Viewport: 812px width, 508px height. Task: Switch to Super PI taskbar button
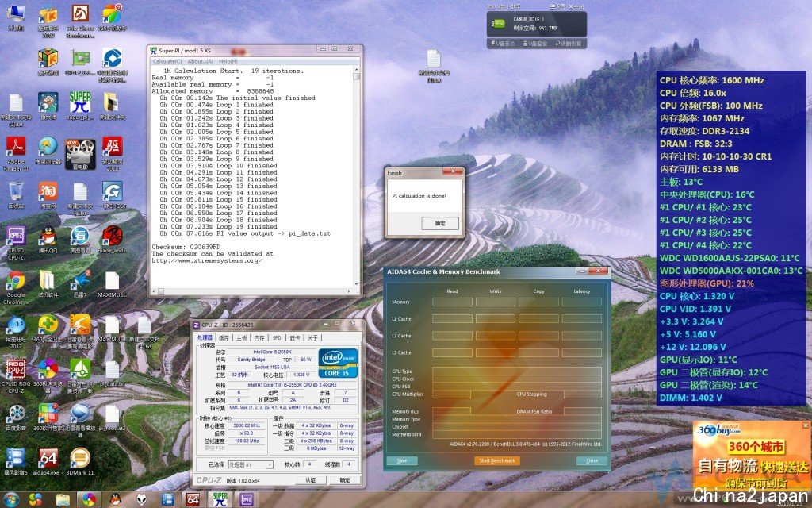click(220, 499)
